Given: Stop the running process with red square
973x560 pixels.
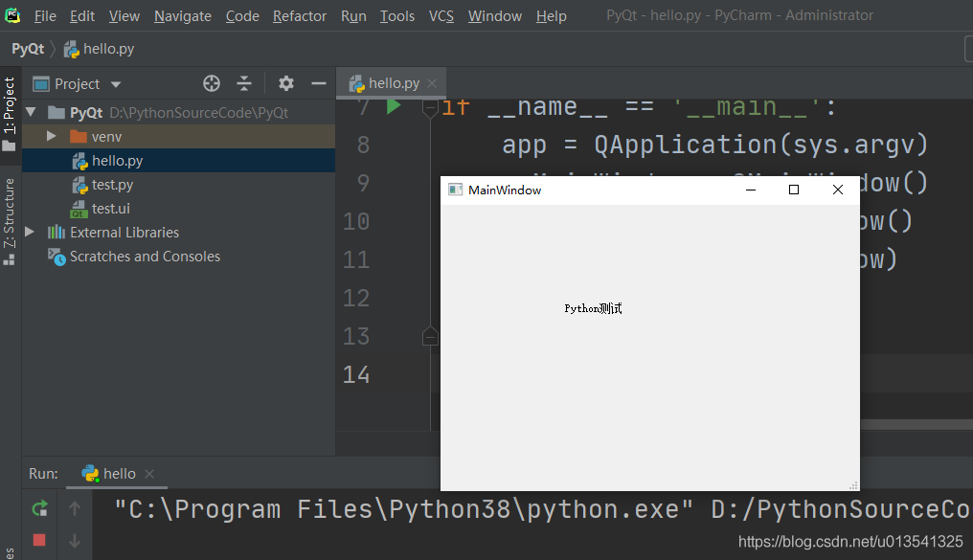Looking at the screenshot, I should pos(39,540).
